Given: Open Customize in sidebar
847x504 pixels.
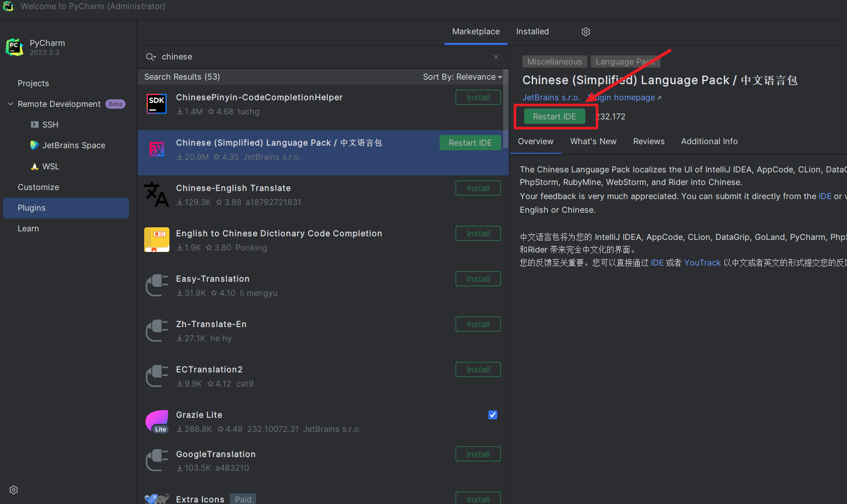Looking at the screenshot, I should (38, 187).
